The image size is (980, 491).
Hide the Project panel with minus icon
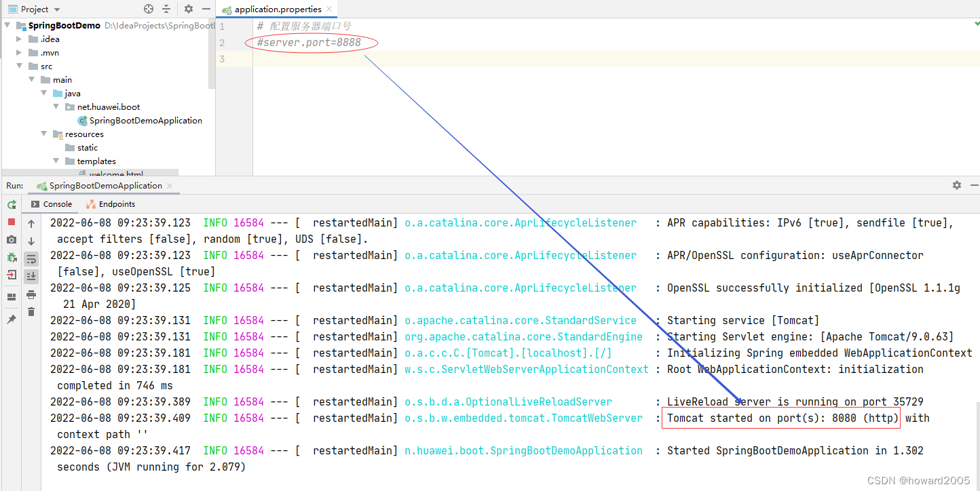pyautogui.click(x=206, y=9)
